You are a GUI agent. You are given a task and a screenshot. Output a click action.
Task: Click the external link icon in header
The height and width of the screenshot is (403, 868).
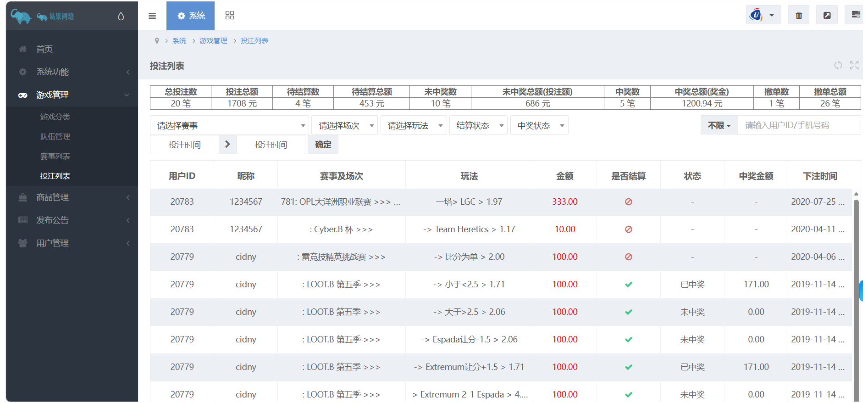pos(827,16)
